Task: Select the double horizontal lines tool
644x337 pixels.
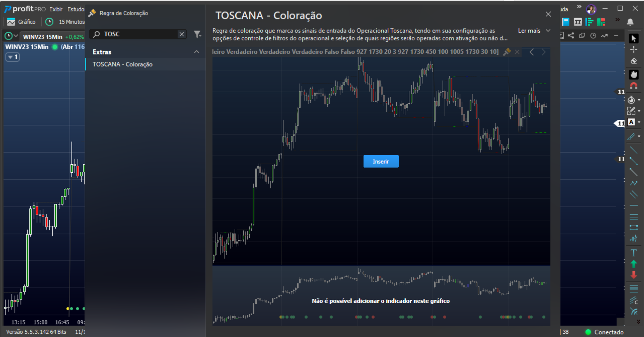Action: (x=633, y=216)
